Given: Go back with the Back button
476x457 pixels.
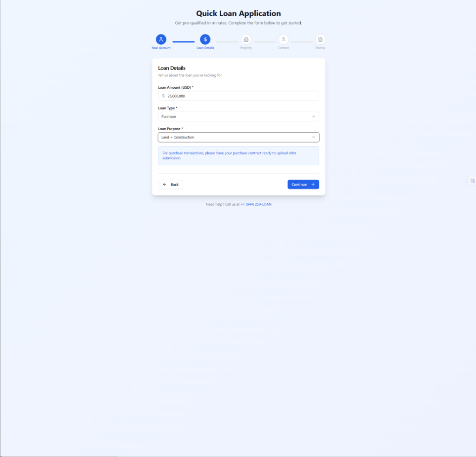Looking at the screenshot, I should (170, 184).
